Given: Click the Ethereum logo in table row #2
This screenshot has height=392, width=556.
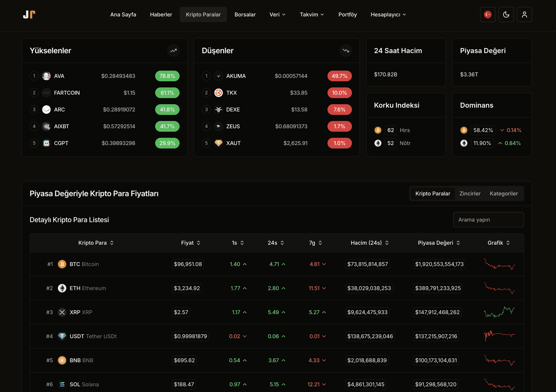Looking at the screenshot, I should (x=62, y=288).
